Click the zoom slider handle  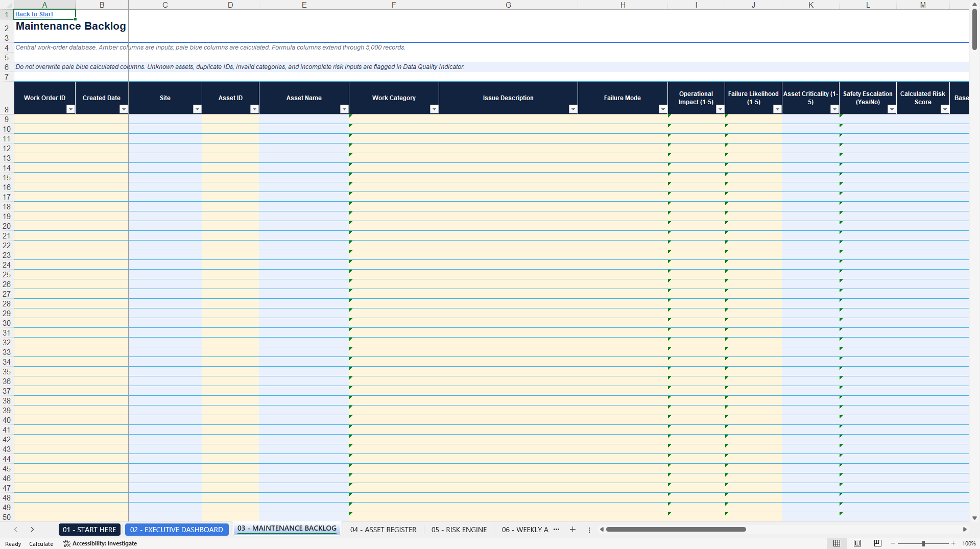click(923, 543)
